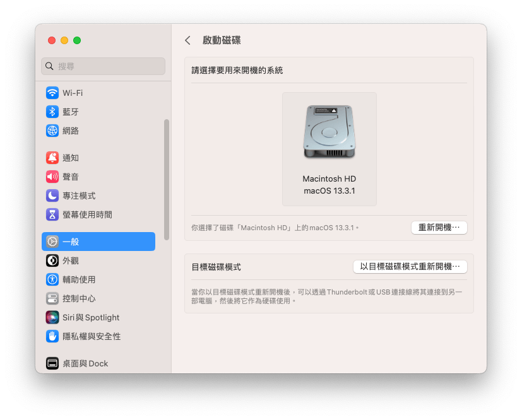This screenshot has height=420, width=522.
Task: Focus the 搜尋 search field
Action: pos(104,66)
